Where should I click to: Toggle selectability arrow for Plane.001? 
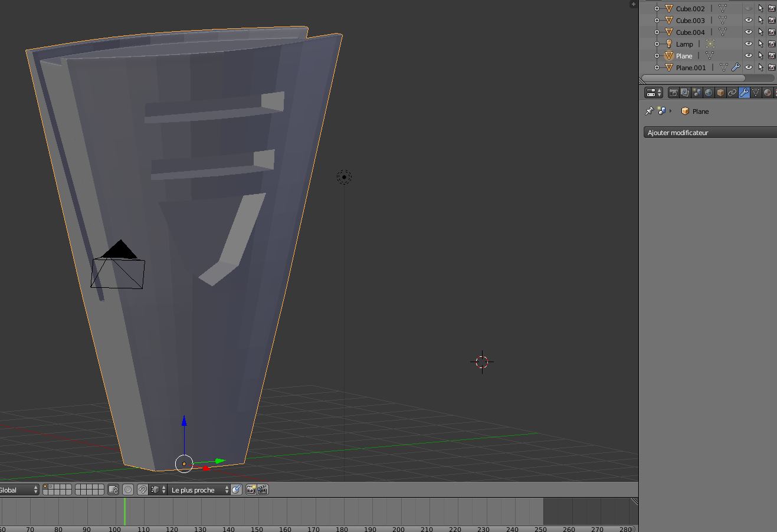click(x=760, y=67)
